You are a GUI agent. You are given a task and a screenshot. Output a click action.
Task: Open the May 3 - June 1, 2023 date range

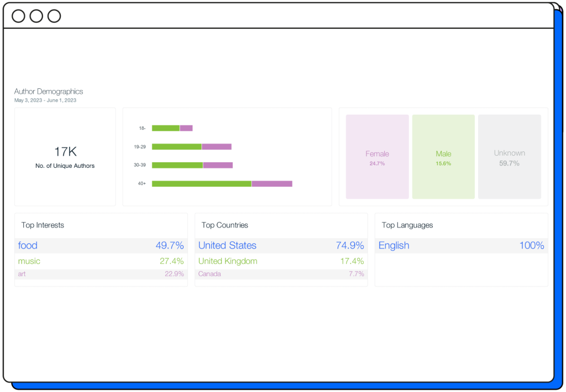(45, 100)
